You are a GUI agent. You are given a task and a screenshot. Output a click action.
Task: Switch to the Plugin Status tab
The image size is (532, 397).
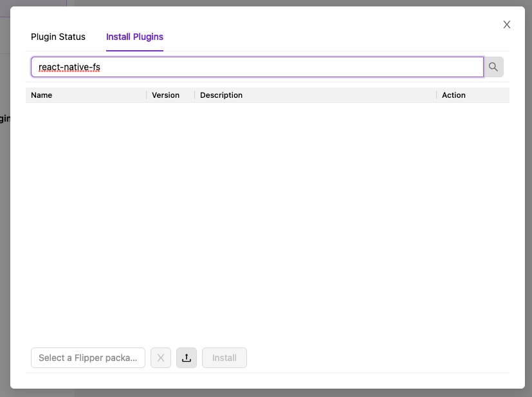(x=58, y=37)
